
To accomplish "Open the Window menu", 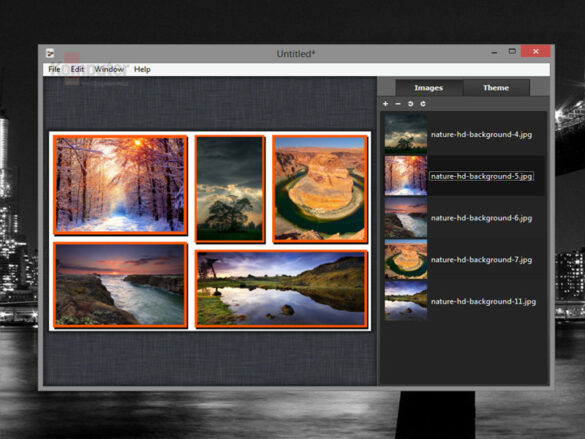I will click(x=109, y=69).
